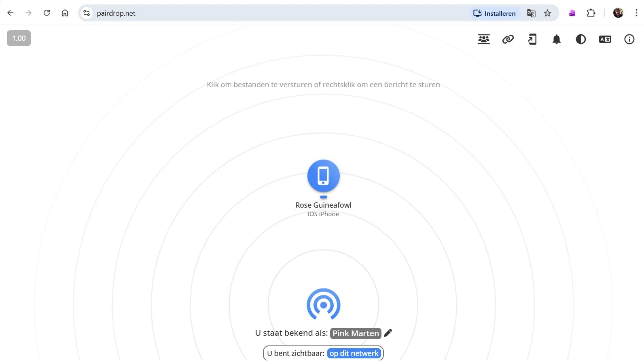644x362 pixels.
Task: Bookmark this page with the star
Action: point(548,13)
